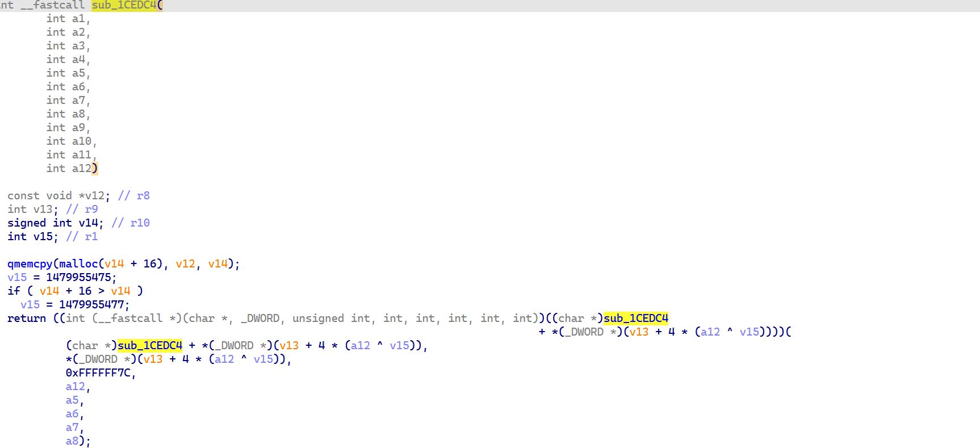The width and height of the screenshot is (980, 448).
Task: Click the v12 variable in its declaration line
Action: pos(95,196)
